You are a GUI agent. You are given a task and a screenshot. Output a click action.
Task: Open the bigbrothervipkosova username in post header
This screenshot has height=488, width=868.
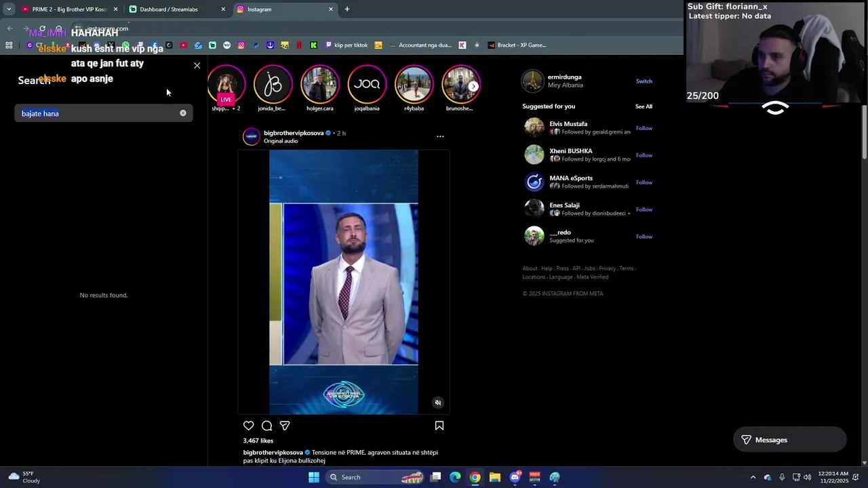coord(294,133)
